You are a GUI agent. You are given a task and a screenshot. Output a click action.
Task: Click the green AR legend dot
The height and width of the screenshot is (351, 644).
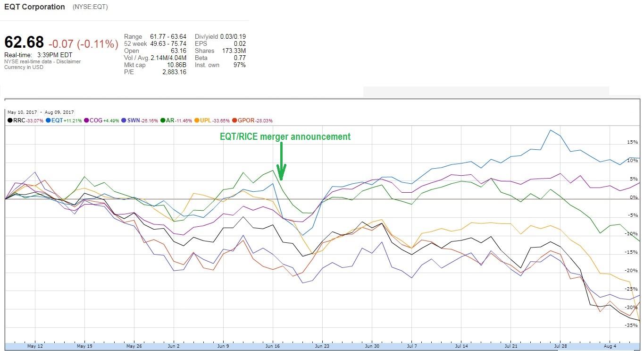[163, 120]
